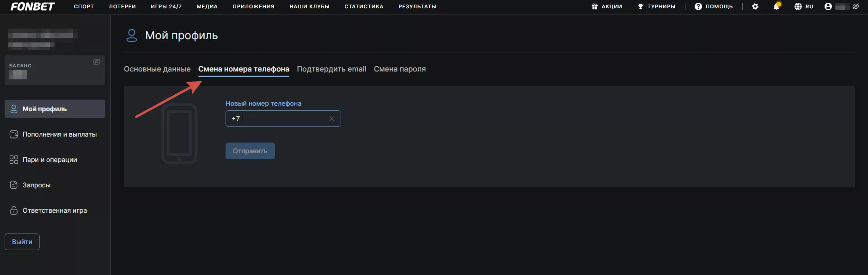868x275 pixels.
Task: Switch to Основные данные tab
Action: (157, 69)
